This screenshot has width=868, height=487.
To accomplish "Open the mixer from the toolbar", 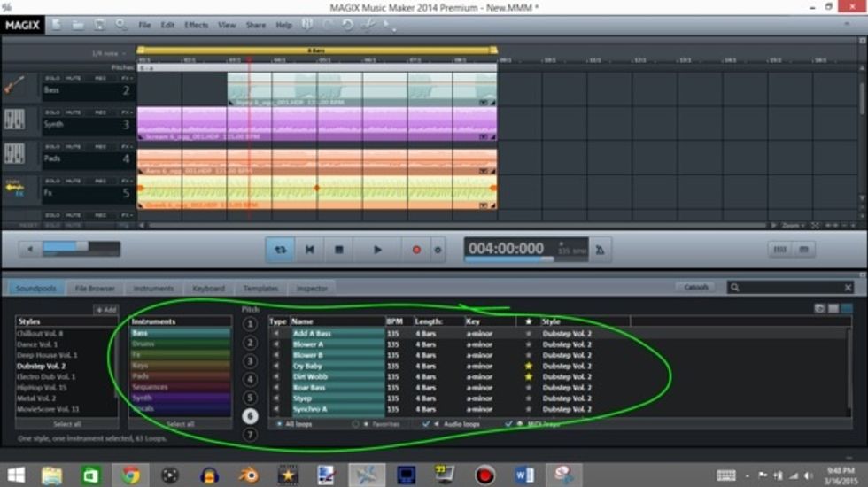I will tap(307, 25).
